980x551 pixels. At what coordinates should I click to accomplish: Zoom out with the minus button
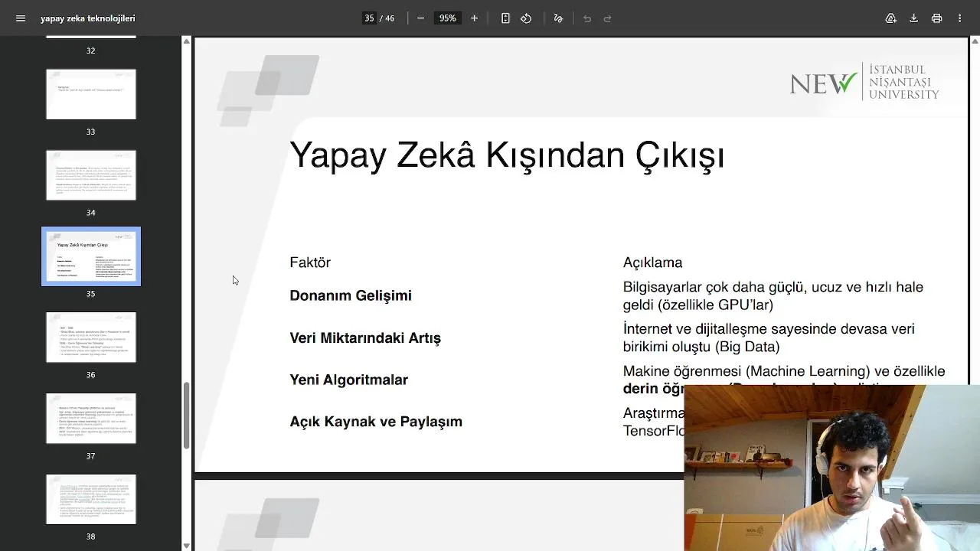coord(420,18)
